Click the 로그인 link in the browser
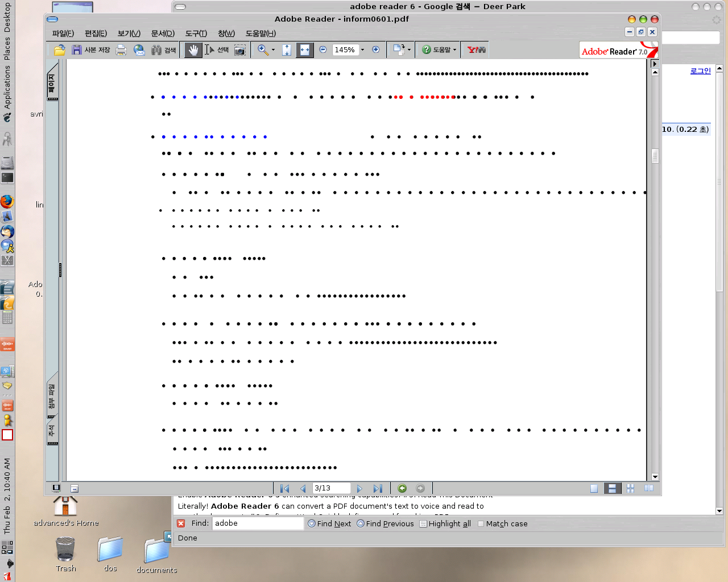Viewport: 728px width, 582px height. pos(701,71)
